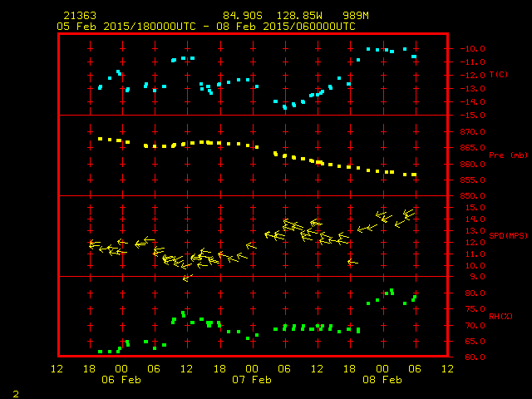Click the lone wind arrow near 10.0 MPS at 18h
This screenshot has height=399, width=532.
[x=352, y=262]
